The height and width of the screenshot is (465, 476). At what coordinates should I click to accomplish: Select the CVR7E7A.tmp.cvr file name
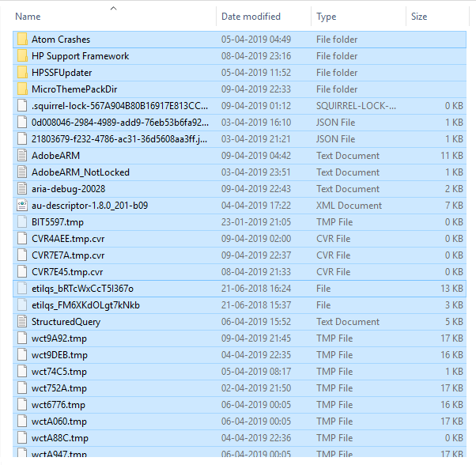[x=68, y=255]
